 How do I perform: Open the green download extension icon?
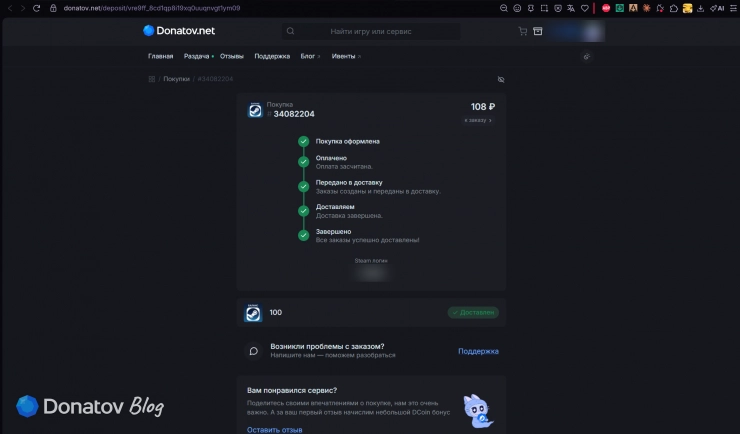pos(620,8)
